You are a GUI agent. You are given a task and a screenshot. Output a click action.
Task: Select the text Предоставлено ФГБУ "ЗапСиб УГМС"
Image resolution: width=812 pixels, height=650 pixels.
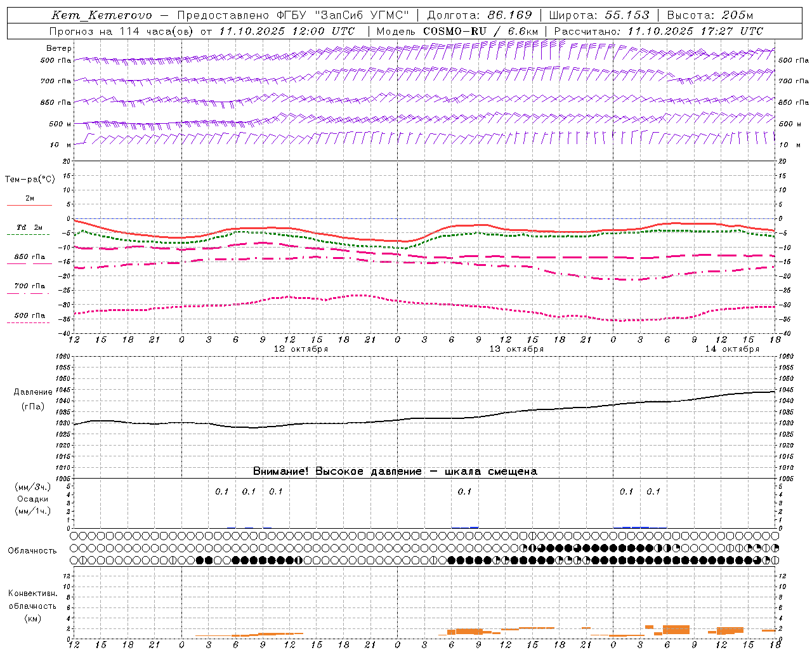click(293, 15)
